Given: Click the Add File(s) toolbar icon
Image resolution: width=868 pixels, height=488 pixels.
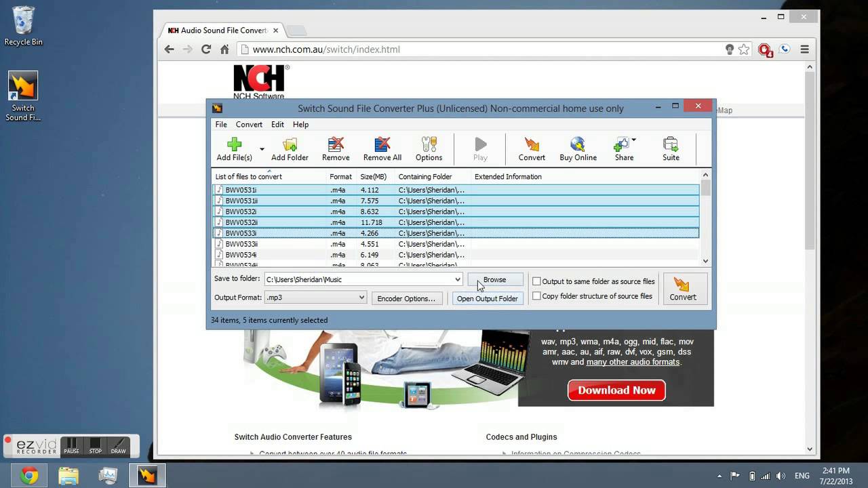Looking at the screenshot, I should coord(234,149).
